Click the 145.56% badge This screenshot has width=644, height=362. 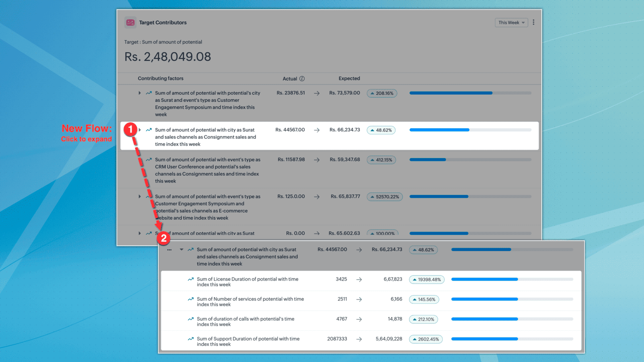[x=424, y=300]
